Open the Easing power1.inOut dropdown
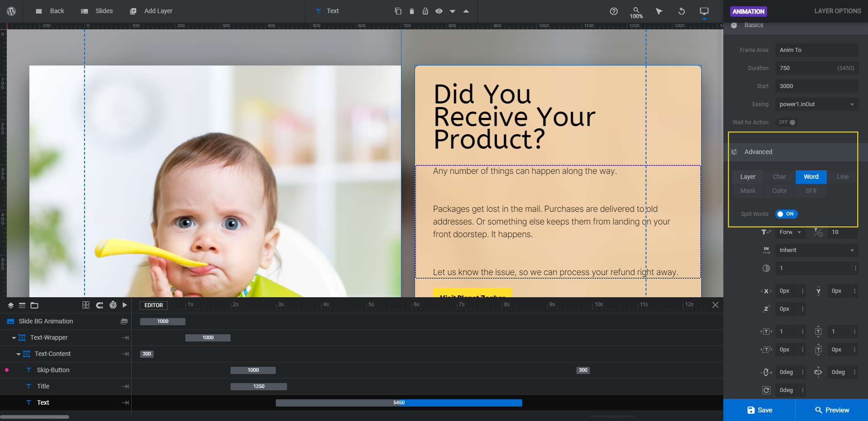Viewport: 868px width, 421px height. tap(817, 104)
